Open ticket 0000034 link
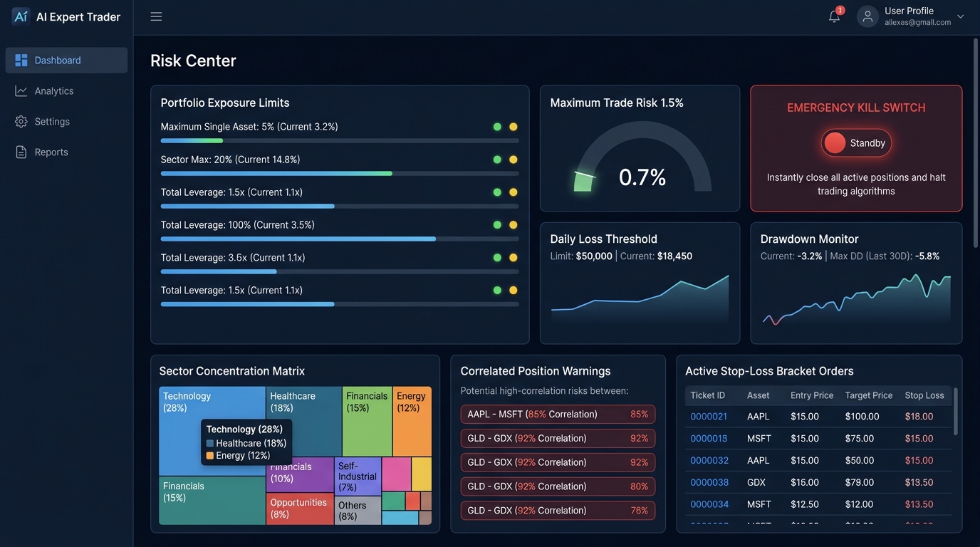 pyautogui.click(x=709, y=504)
